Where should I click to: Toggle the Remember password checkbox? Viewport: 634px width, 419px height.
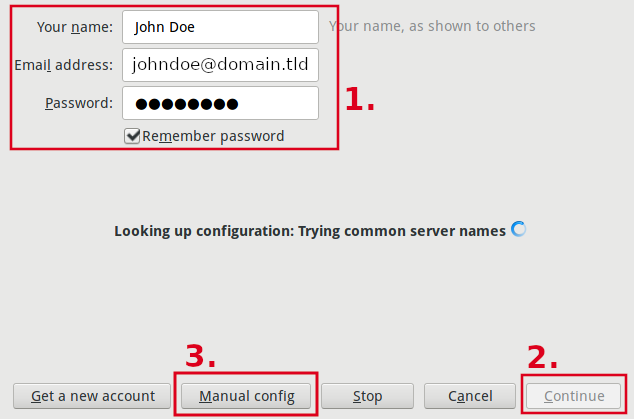click(x=132, y=136)
